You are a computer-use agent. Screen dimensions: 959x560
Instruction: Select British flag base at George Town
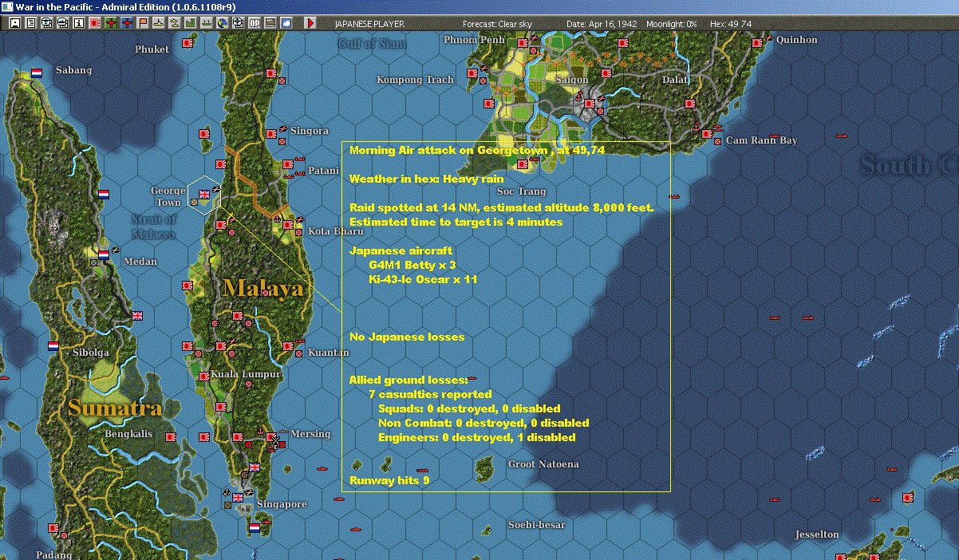204,193
